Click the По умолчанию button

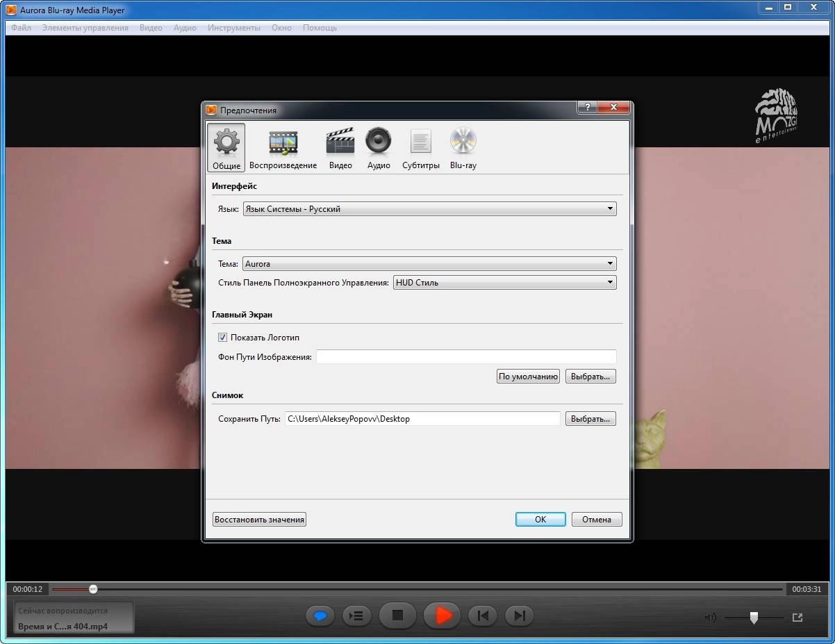[528, 377]
